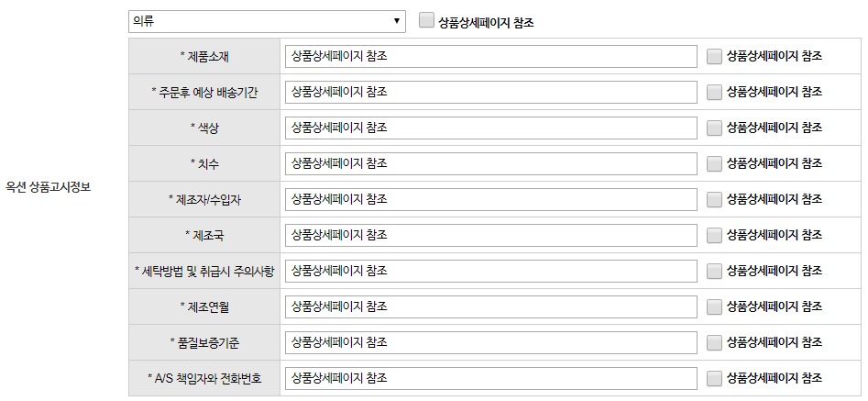Enable the 색상 row reference checkbox
868x401 pixels.
tap(715, 128)
